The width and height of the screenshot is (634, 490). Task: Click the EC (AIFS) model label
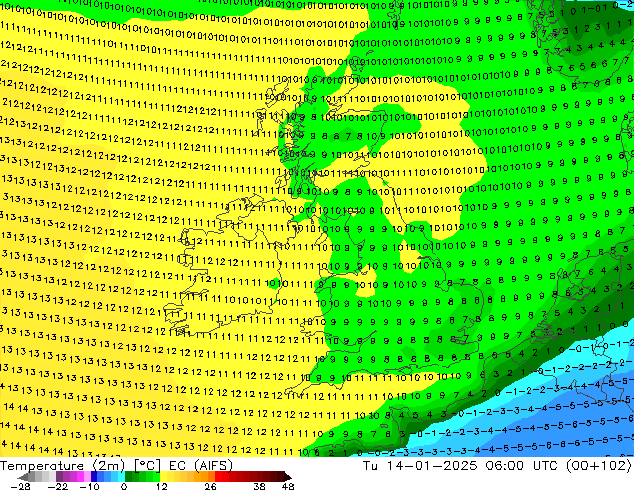pyautogui.click(x=201, y=466)
